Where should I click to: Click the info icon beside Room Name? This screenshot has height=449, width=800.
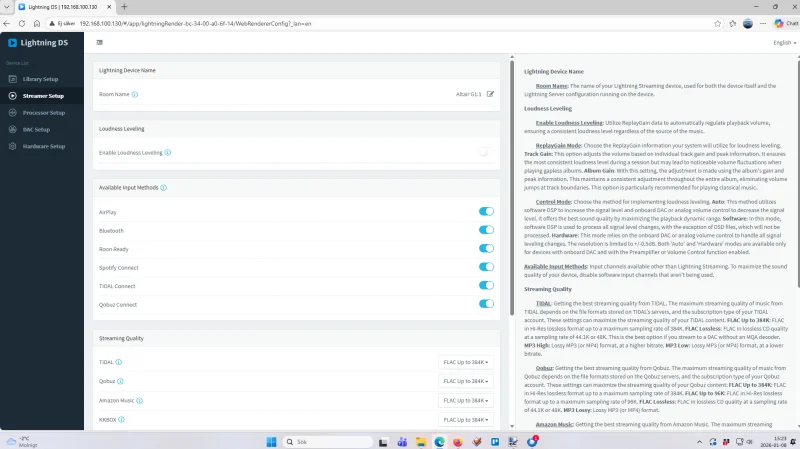(135, 94)
